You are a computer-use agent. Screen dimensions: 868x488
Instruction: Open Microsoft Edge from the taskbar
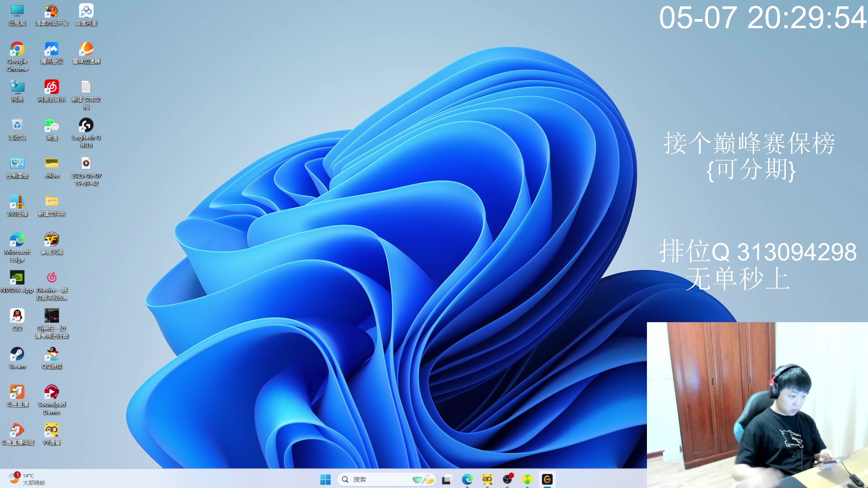point(467,479)
